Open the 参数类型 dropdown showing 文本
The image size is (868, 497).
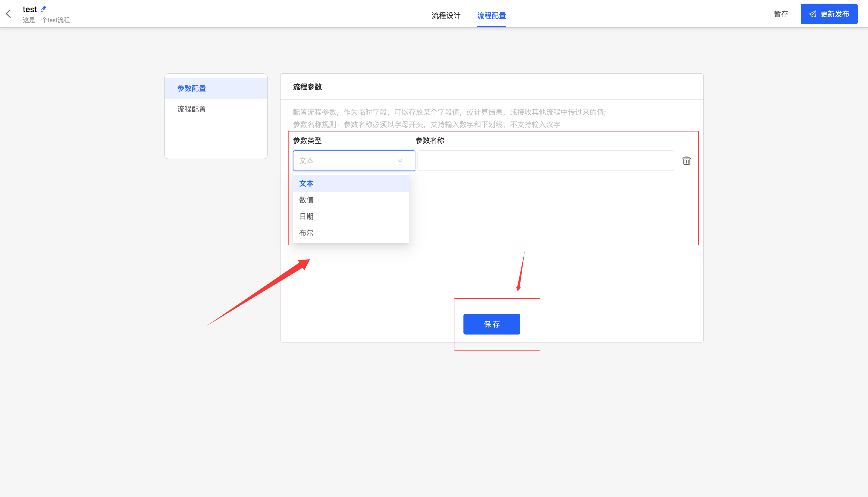[348, 161]
